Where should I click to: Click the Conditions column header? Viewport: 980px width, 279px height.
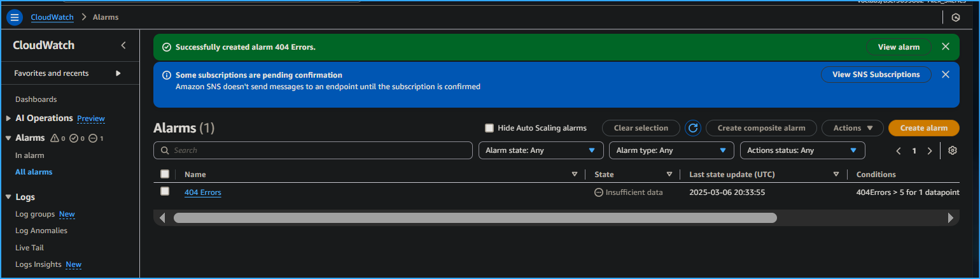click(x=876, y=175)
